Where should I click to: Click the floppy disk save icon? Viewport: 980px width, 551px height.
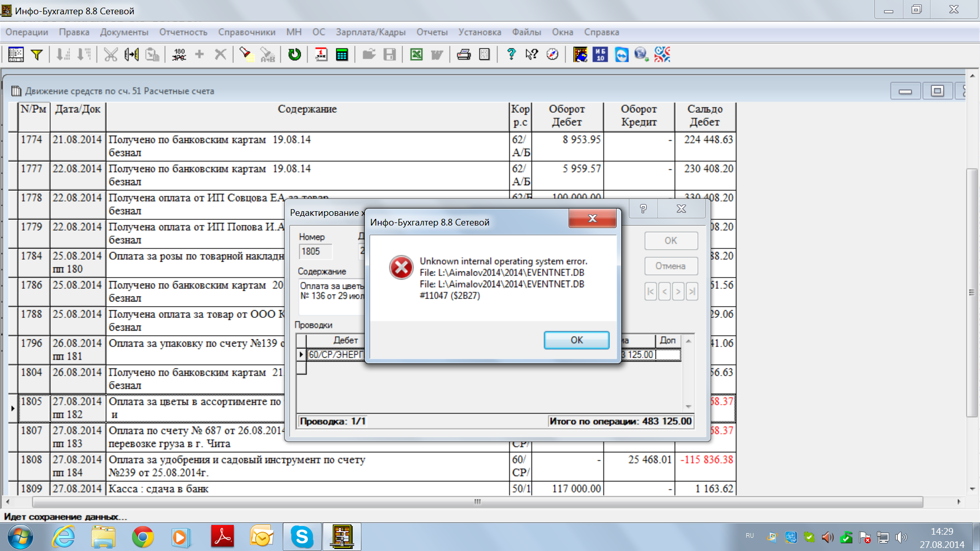pos(389,54)
